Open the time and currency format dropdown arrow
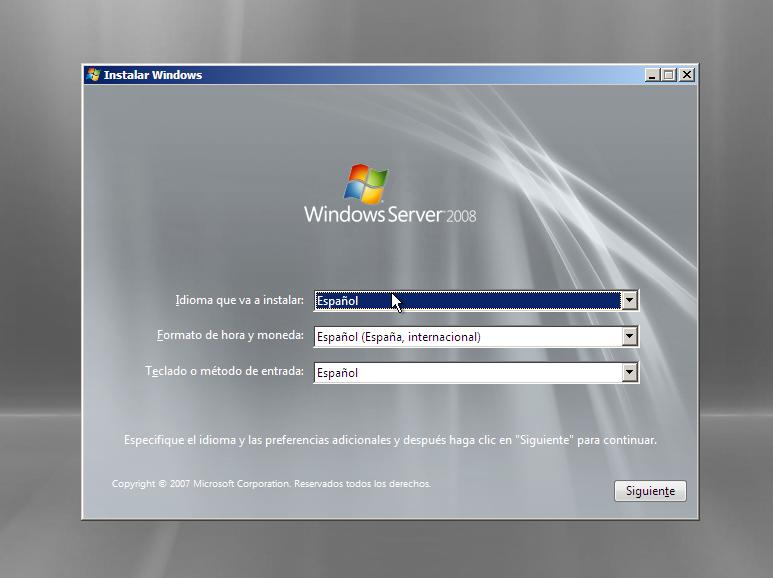Image resolution: width=773 pixels, height=578 pixels. (x=629, y=337)
